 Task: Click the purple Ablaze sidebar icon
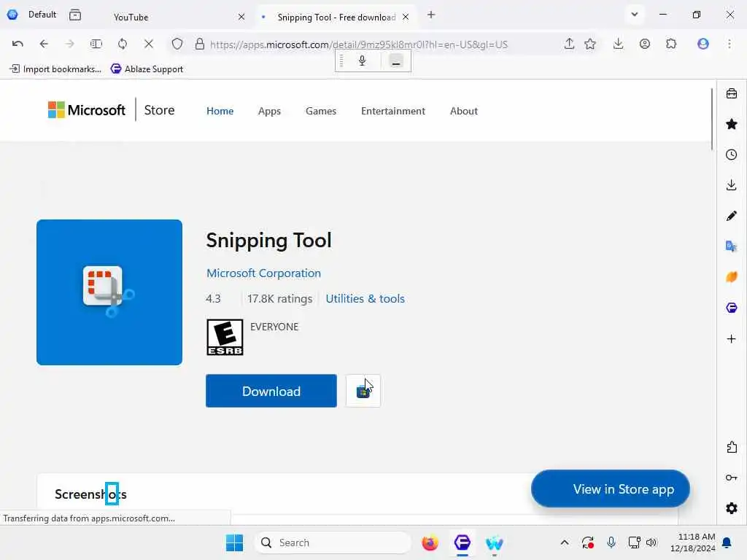pos(731,308)
